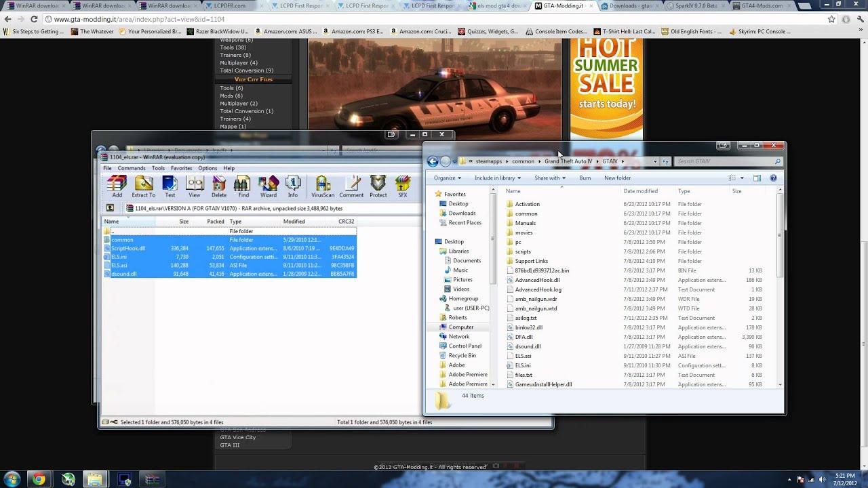Click the Delete icon in WinRAR toolbar
Image resolution: width=868 pixels, height=488 pixels.
click(x=219, y=186)
